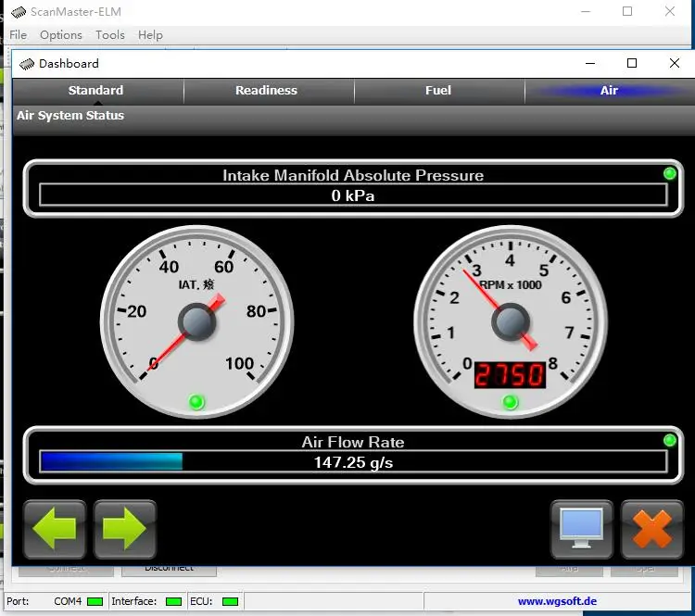Click green status LED on Air Flow Rate panel

coord(670,441)
